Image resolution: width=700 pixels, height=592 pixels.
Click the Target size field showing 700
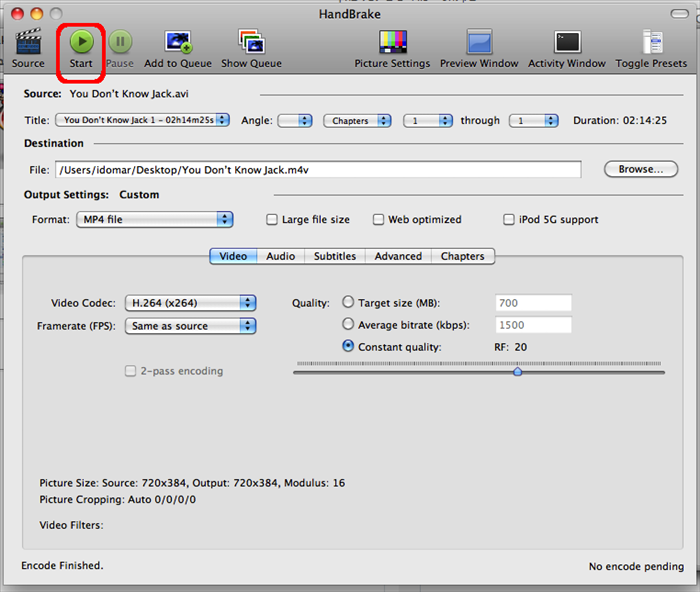click(533, 303)
